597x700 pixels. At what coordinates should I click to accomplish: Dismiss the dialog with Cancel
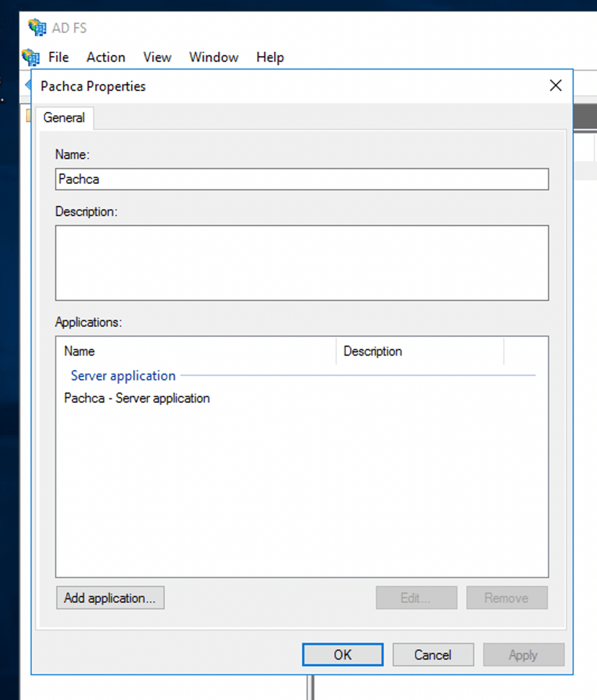point(433,654)
